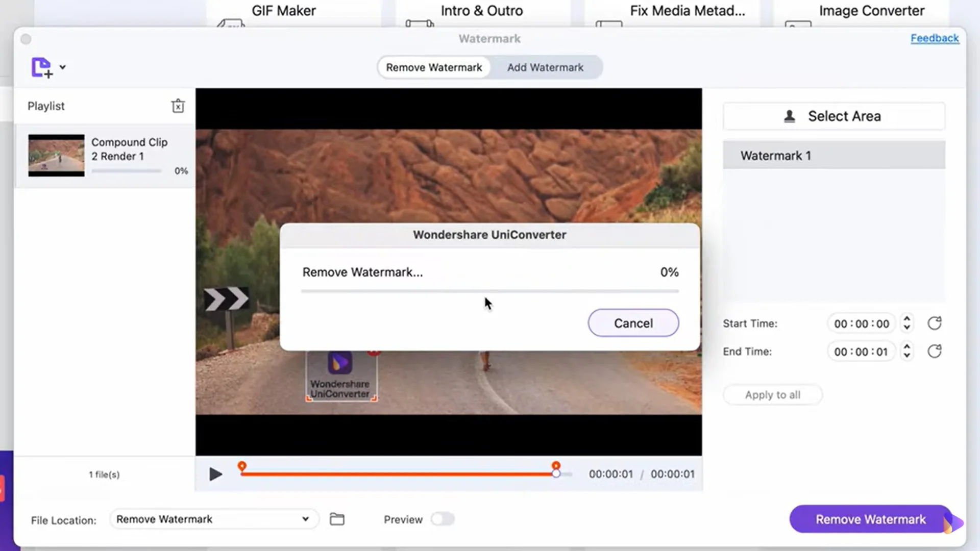Toggle the Preview switch

tap(441, 519)
